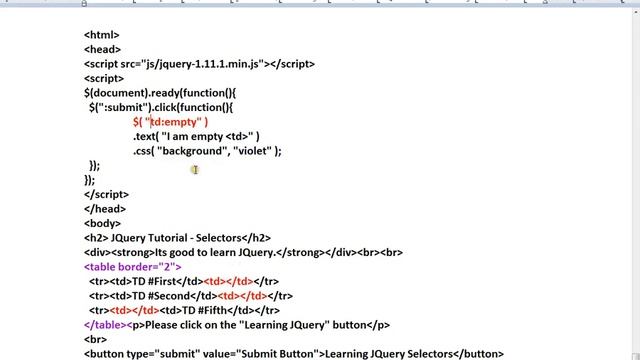This screenshot has width=640, height=360.
Task: Click the "Please click on the Learning JQuery button" line
Action: point(237,325)
